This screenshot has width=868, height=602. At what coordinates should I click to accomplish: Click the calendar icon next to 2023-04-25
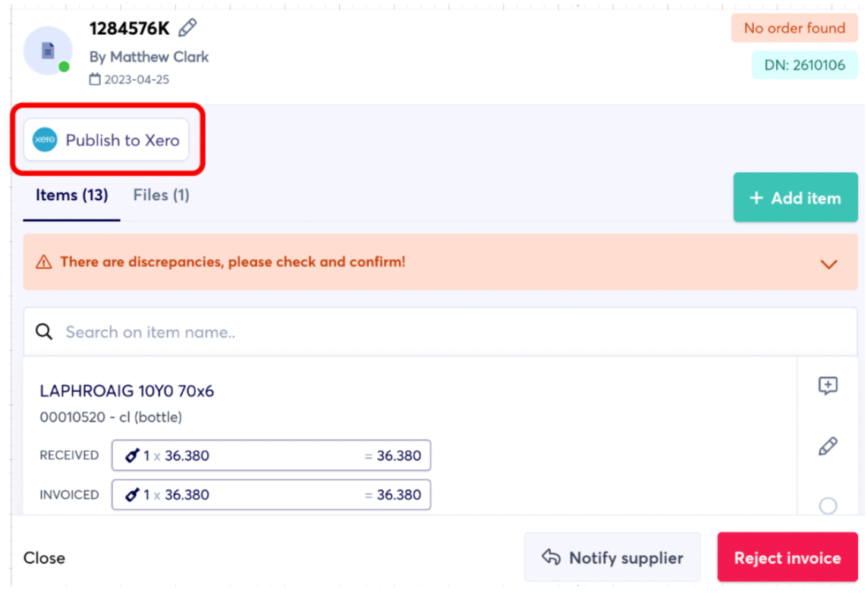95,80
